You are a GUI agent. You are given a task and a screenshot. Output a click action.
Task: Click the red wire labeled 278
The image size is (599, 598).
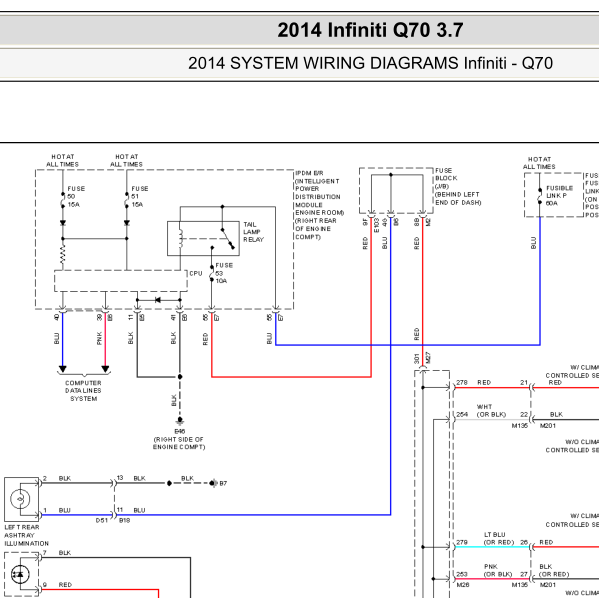(x=492, y=387)
